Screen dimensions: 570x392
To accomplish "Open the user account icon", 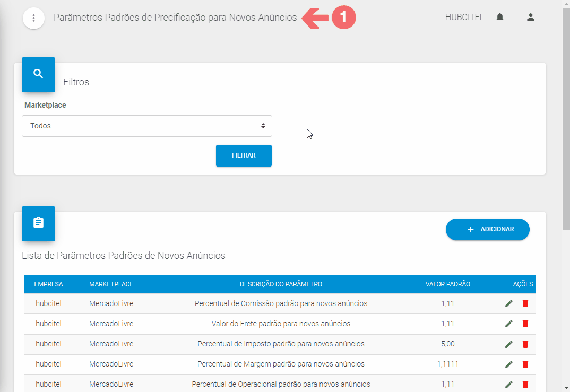I will [530, 17].
